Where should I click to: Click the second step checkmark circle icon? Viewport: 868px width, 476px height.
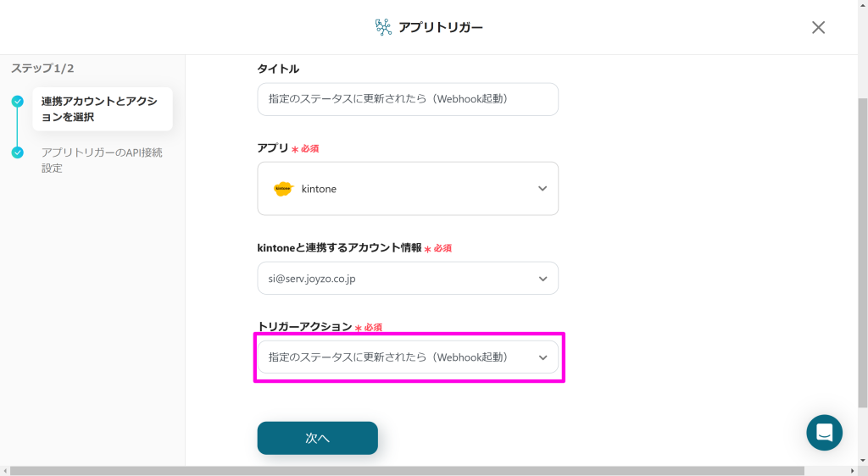click(18, 152)
